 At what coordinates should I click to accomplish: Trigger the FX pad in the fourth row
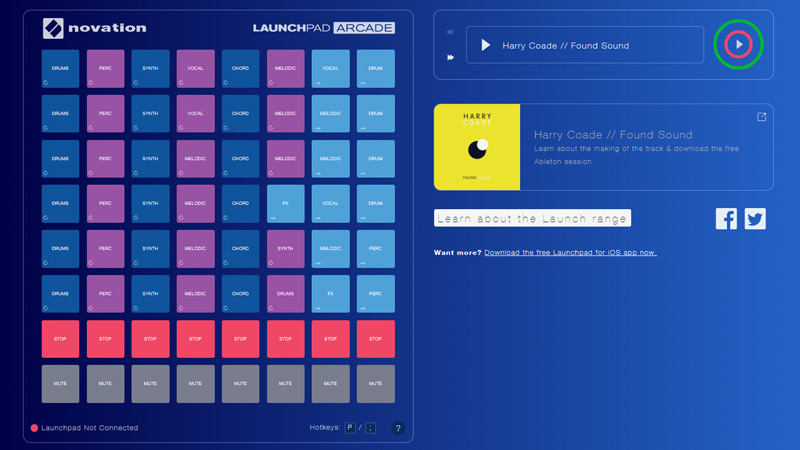(x=286, y=204)
